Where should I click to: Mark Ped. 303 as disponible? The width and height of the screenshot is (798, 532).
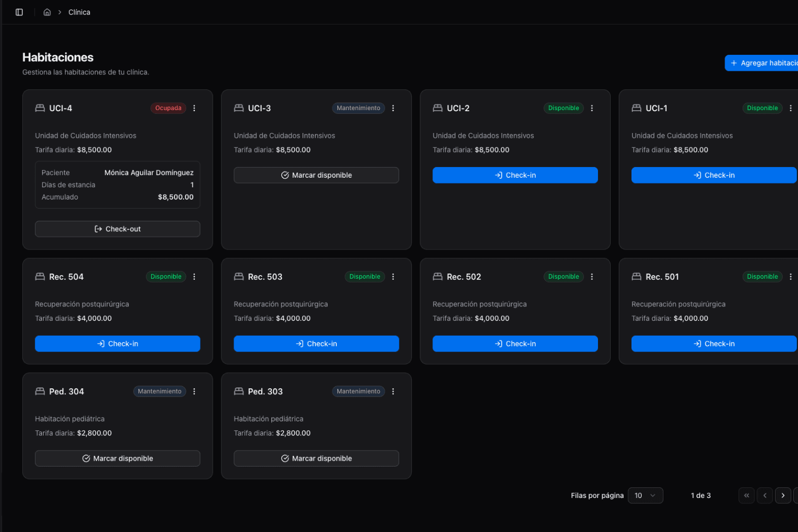[x=316, y=459]
